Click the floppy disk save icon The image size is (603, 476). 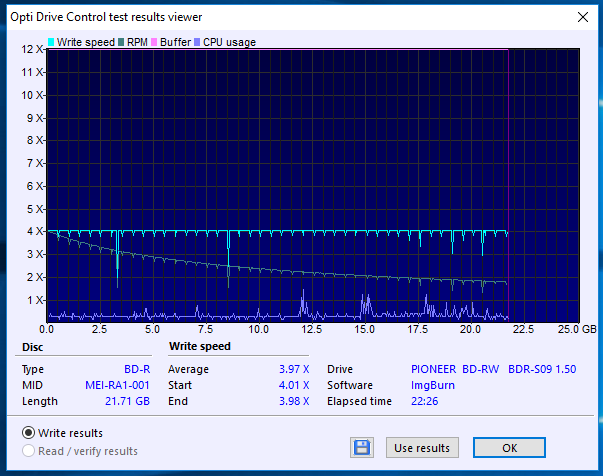pyautogui.click(x=361, y=448)
